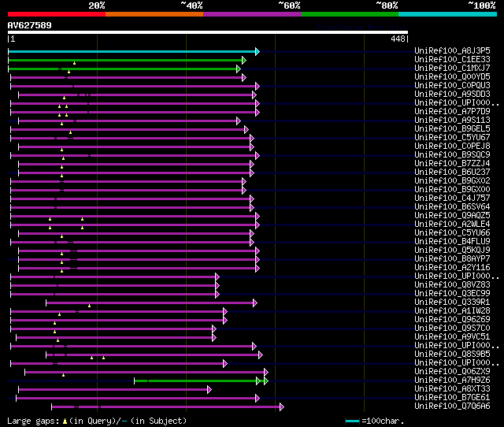Click the yellow gap marker under the UniRef100_C1EE33 bar
504x427 pixels.
(74, 63)
